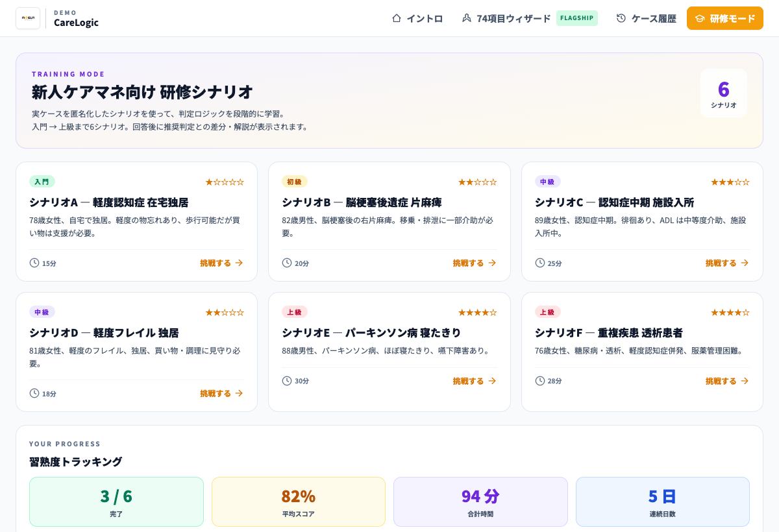
Task: Click the 3 / 6 完了 progress tile
Action: tap(116, 502)
